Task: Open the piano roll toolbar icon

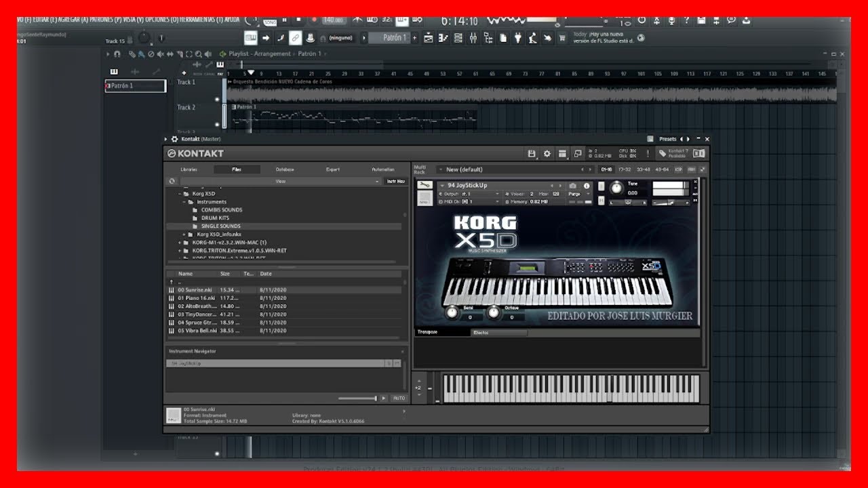Action: [x=443, y=38]
